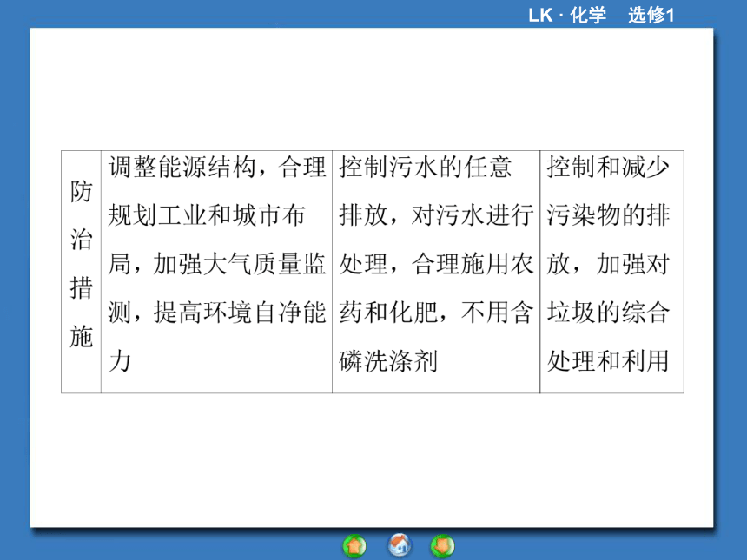Click the green up-arrow previous slide button

354,546
